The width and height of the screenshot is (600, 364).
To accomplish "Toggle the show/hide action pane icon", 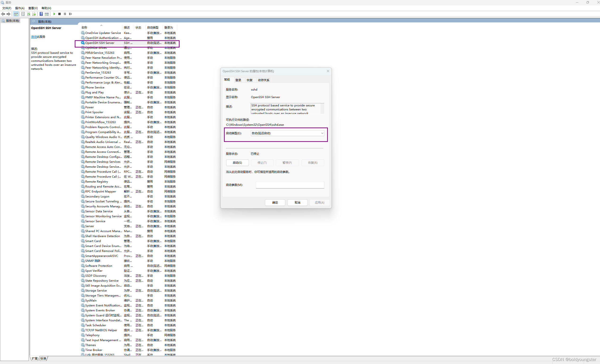I will 47,14.
